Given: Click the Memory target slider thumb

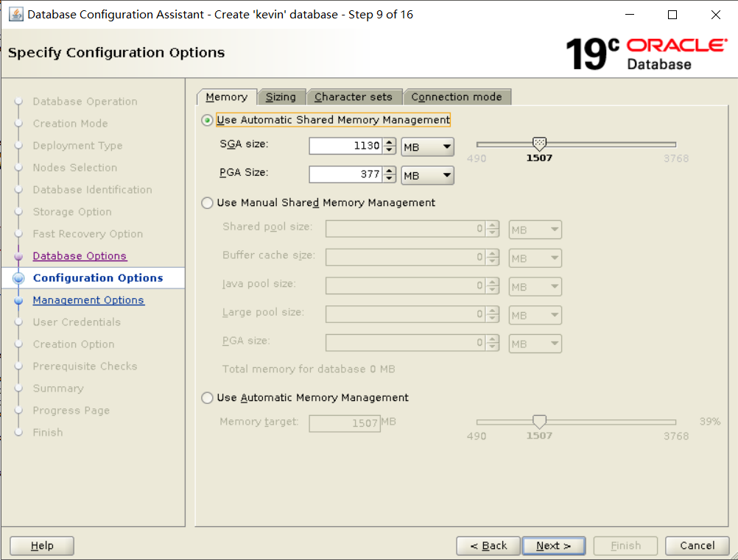Looking at the screenshot, I should click(539, 422).
